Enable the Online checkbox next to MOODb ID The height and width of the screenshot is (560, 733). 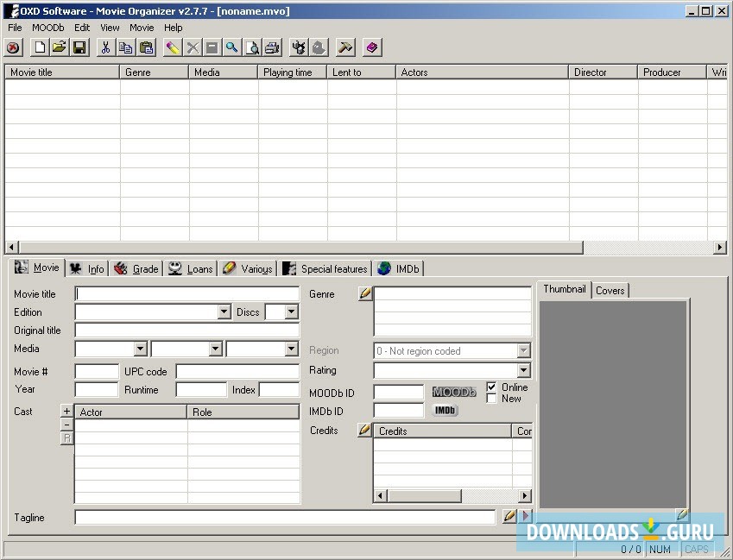click(490, 387)
